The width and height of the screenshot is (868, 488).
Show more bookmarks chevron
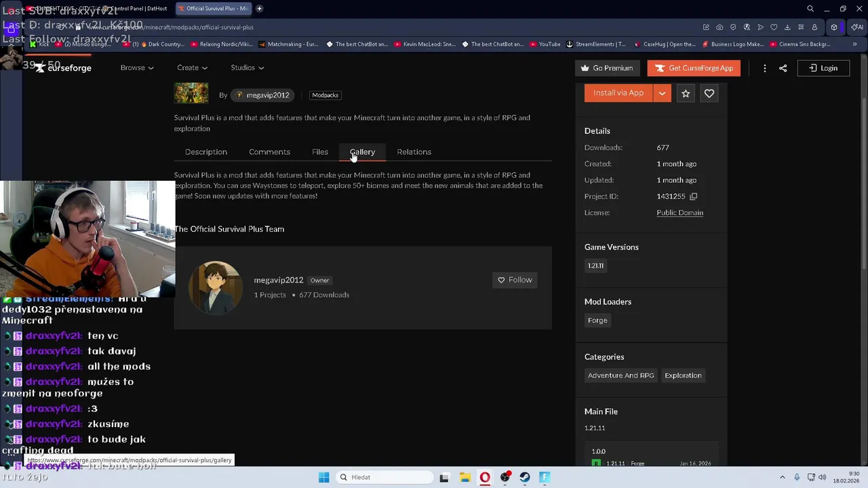[854, 44]
